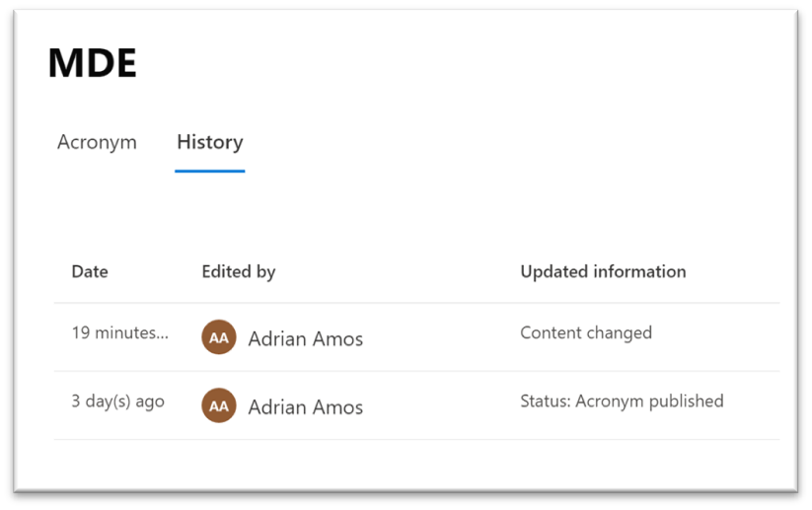Image resolution: width=812 pixels, height=510 pixels.
Task: Click the Date column header
Action: tap(90, 271)
